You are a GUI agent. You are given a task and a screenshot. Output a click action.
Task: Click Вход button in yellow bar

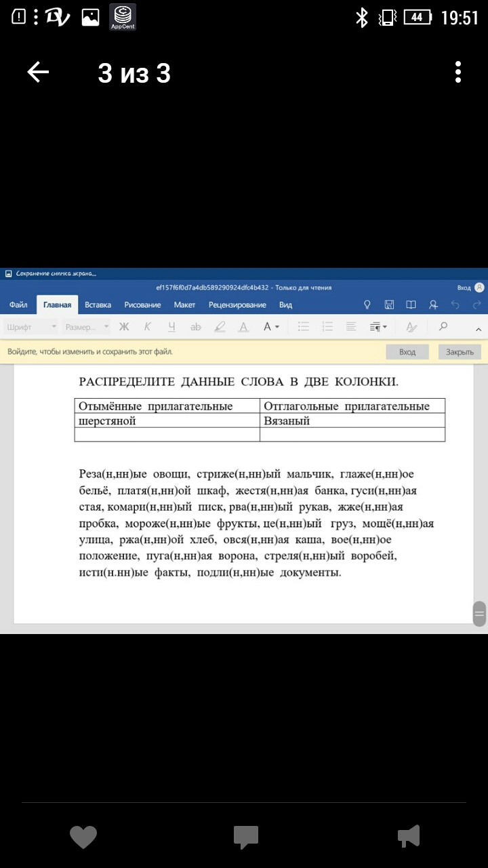[x=407, y=352]
